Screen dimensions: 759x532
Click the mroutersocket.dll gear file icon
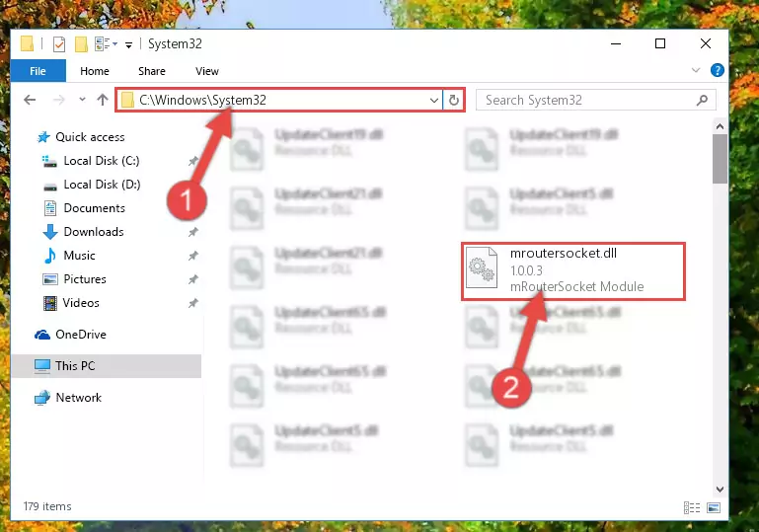[481, 267]
